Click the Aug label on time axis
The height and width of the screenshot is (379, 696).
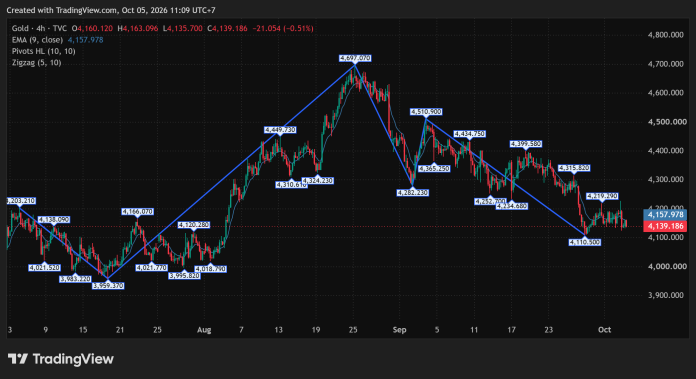point(204,330)
